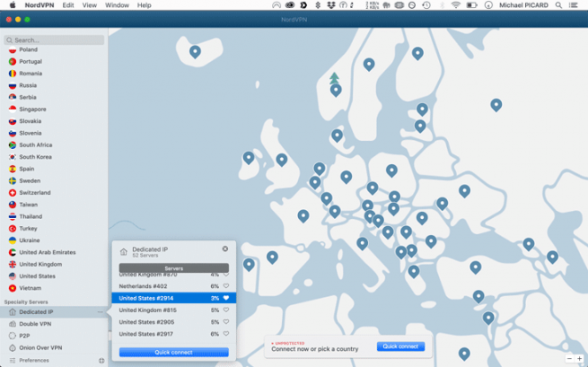
Task: Click the server search field
Action: (54, 39)
